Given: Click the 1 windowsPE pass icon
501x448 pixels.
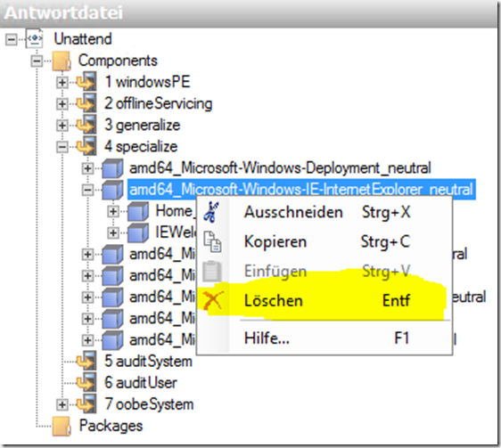Looking at the screenshot, I should click(x=86, y=82).
